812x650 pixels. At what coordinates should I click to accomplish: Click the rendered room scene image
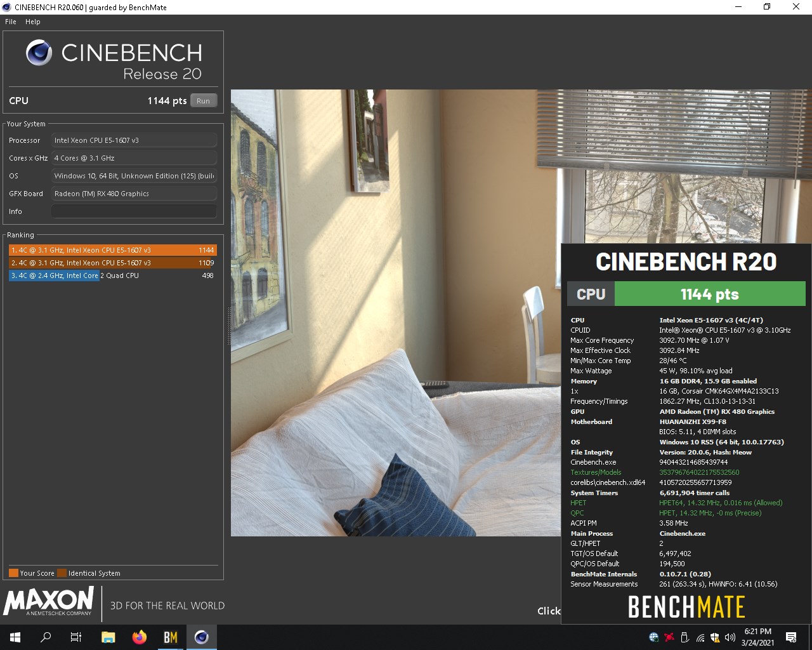396,312
